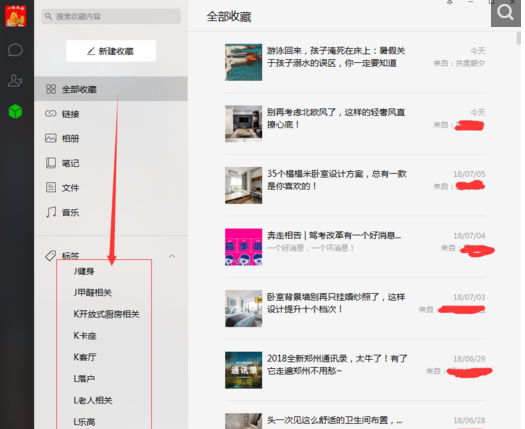Select the 全部收藏 category
The image size is (525, 429).
coord(111,89)
